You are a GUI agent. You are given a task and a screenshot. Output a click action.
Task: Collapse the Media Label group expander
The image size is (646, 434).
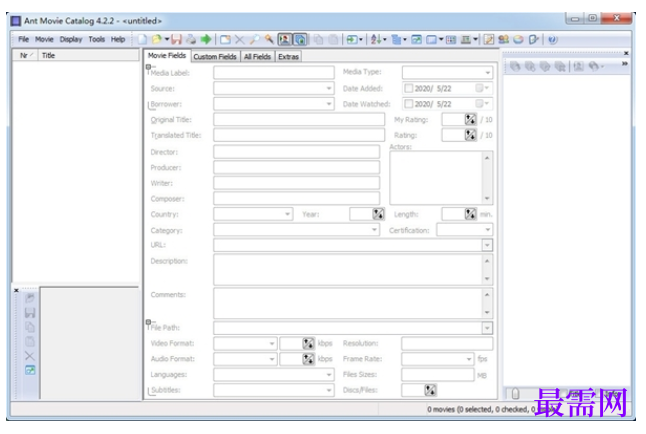(148, 67)
